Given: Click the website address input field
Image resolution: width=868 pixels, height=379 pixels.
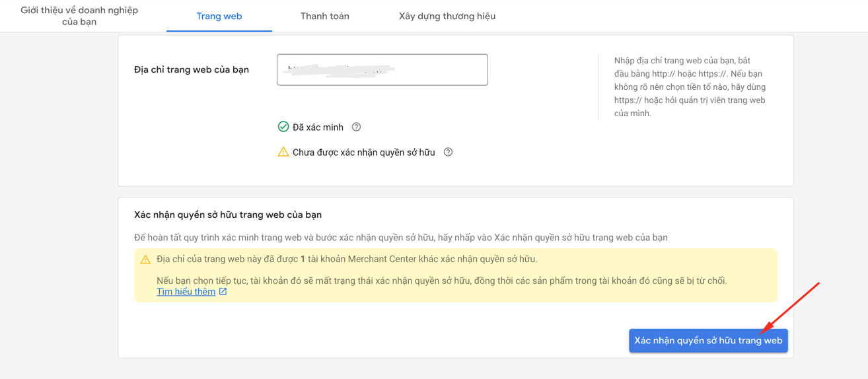Looking at the screenshot, I should tap(382, 70).
